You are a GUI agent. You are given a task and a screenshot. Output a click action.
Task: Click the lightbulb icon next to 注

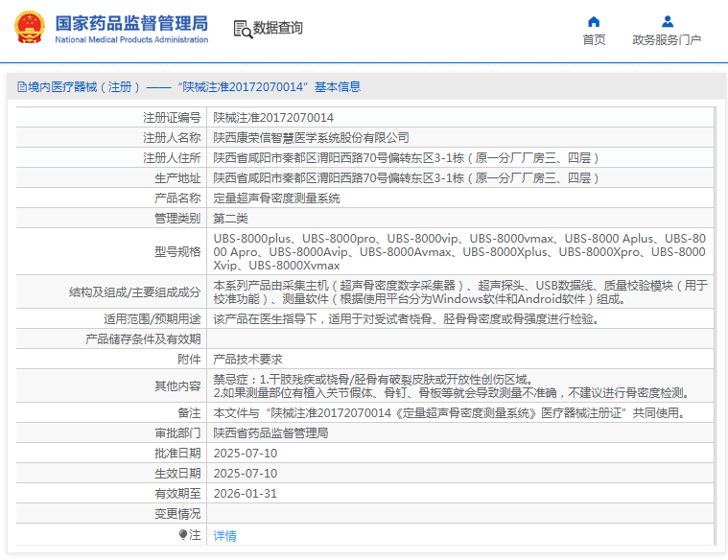point(183,534)
